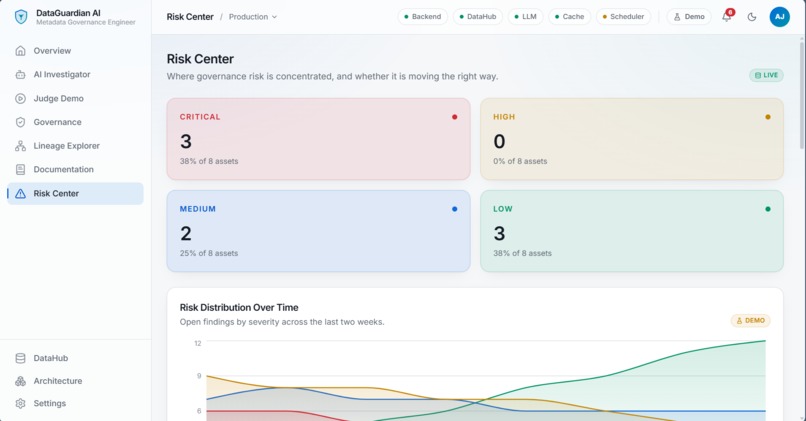Screen dimensions: 806x421
Task: Click the DEMO badge on risk chart
Action: (750, 320)
